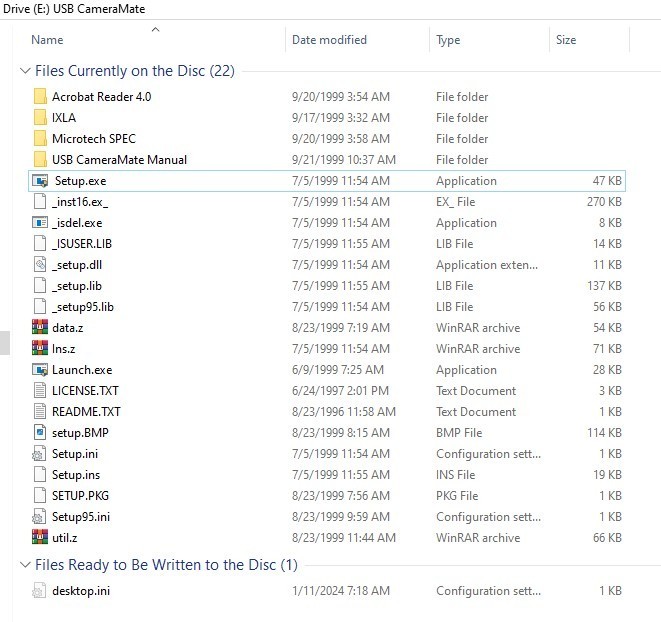Select the Microtech SPEC folder
Screen dimensions: 661x622
coord(93,139)
